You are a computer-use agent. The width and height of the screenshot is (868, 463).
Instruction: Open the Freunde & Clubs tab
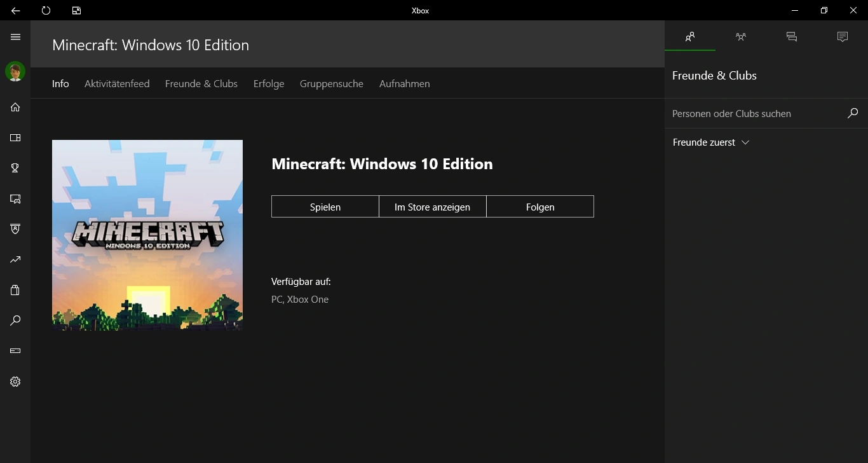click(201, 83)
